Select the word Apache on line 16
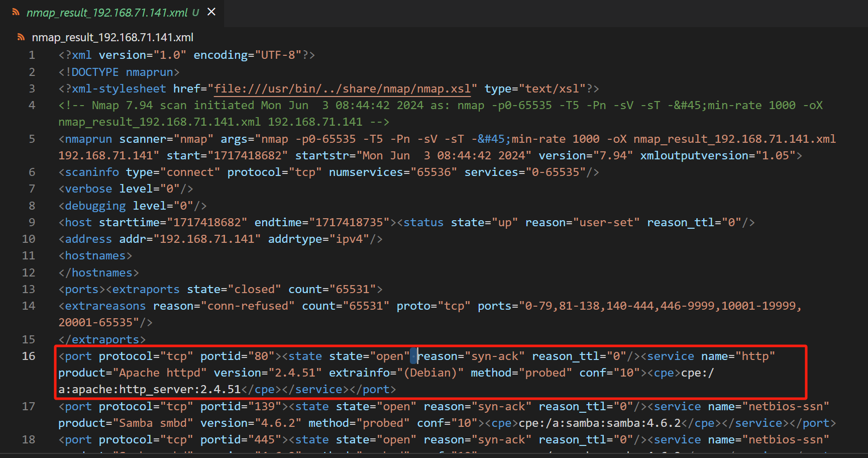 [x=140, y=373]
